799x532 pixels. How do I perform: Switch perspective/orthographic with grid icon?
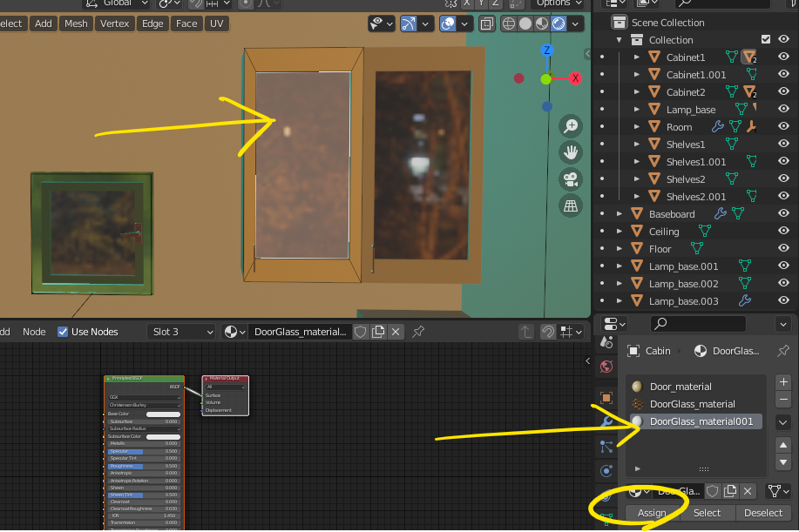pyautogui.click(x=571, y=205)
